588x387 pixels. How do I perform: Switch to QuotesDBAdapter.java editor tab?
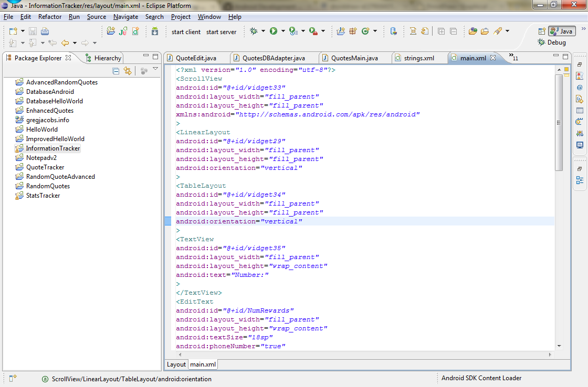(274, 58)
